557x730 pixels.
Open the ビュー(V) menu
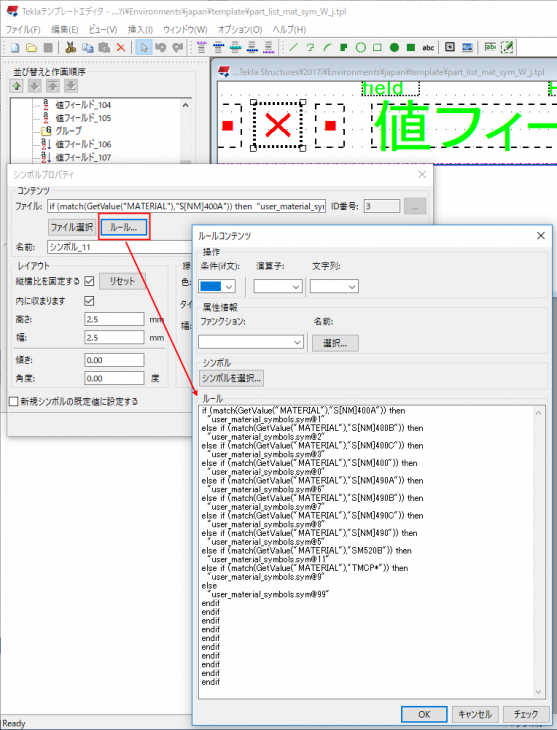click(103, 30)
